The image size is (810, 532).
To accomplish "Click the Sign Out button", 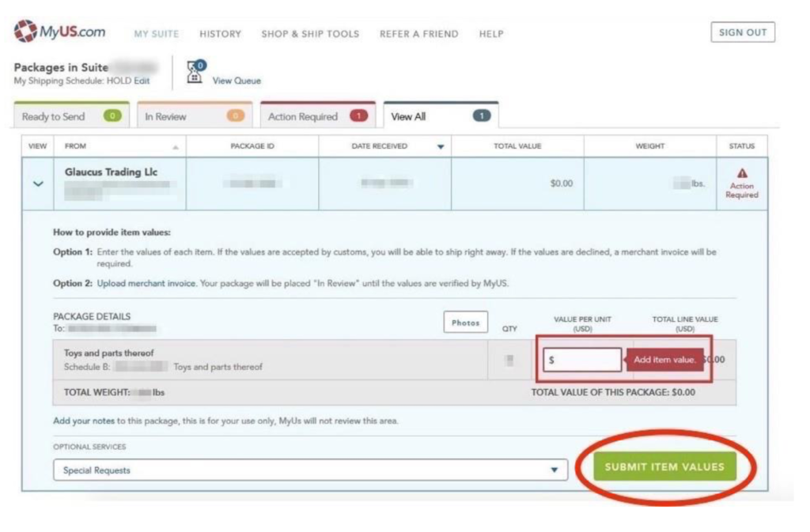I will (x=742, y=32).
